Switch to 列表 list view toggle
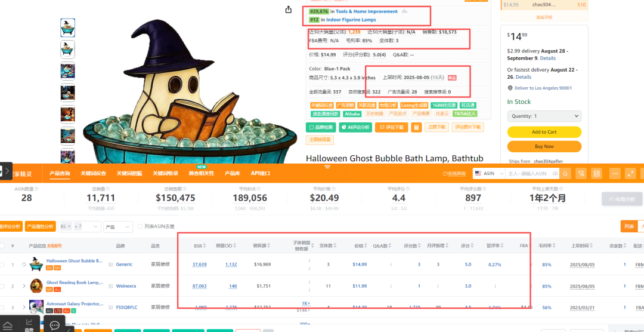The image size is (644, 332). (629, 226)
